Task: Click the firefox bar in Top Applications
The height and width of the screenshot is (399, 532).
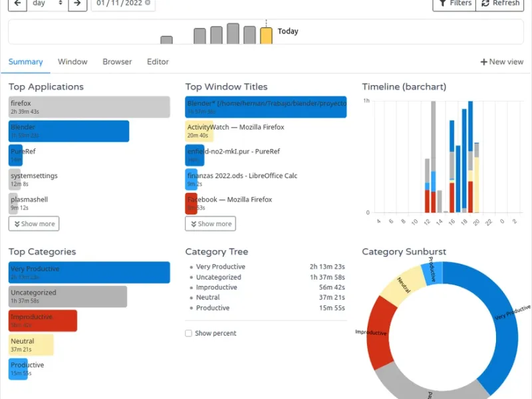Action: tap(89, 107)
